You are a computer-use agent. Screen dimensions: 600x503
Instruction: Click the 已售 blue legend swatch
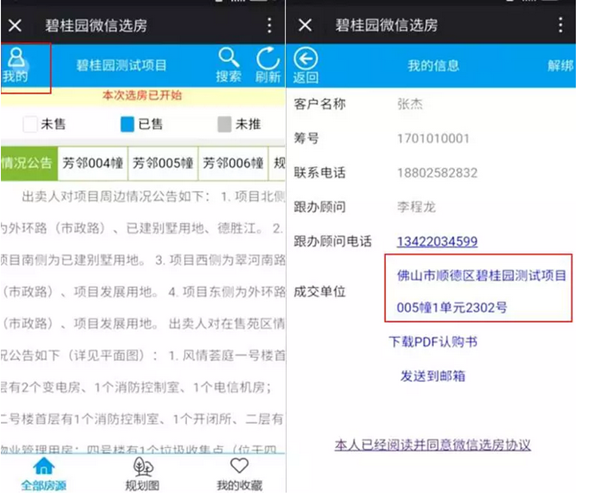tap(127, 124)
